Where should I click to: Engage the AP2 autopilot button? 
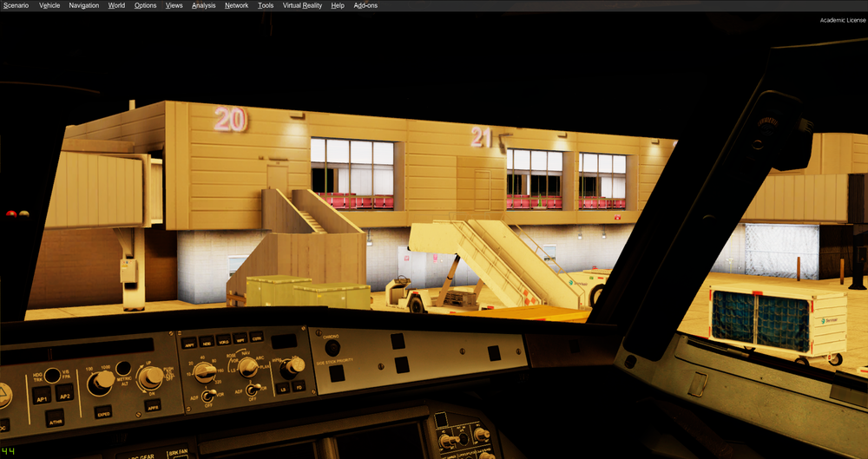[64, 394]
